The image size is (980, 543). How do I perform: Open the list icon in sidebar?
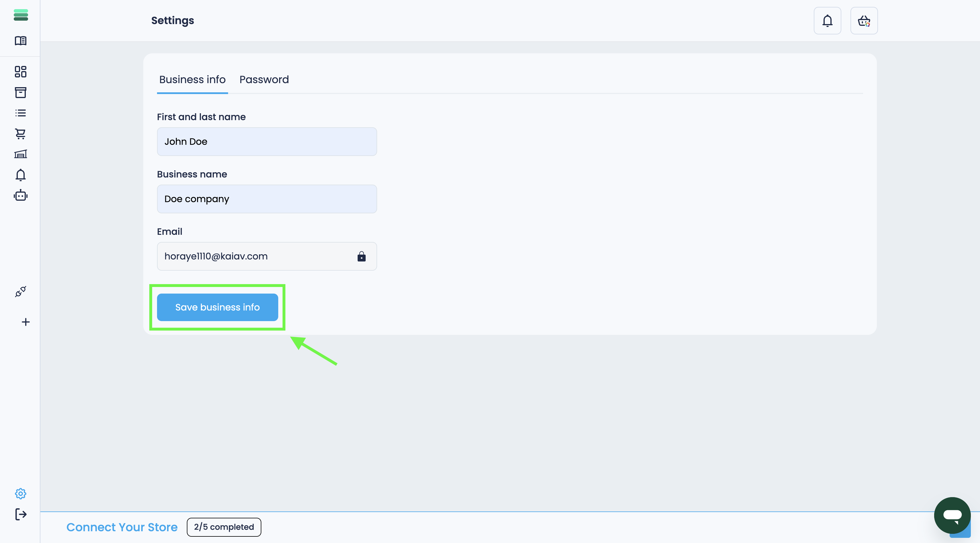[x=21, y=113]
